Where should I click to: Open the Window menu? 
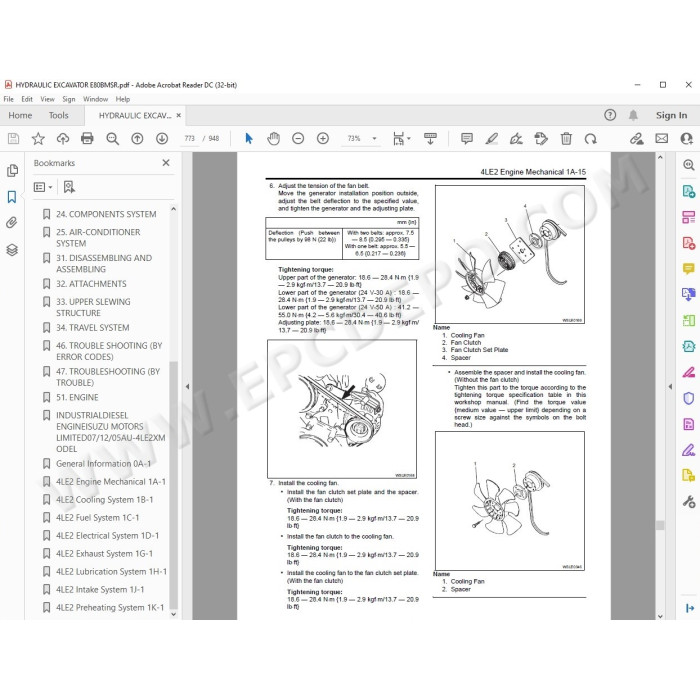click(x=96, y=99)
